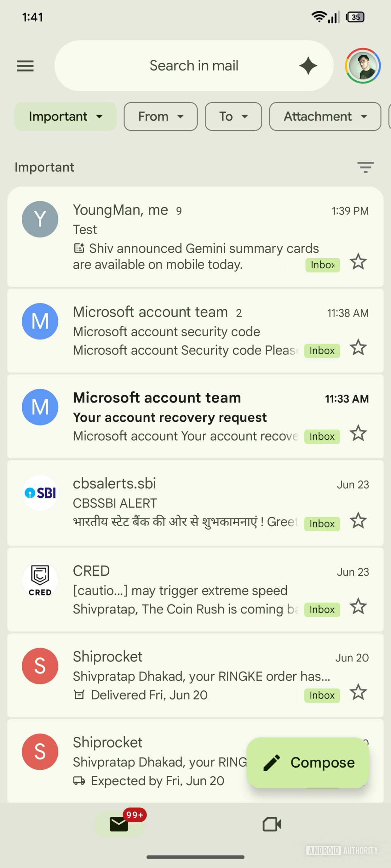Open the Mail tab with 99+ badge

pos(119,824)
